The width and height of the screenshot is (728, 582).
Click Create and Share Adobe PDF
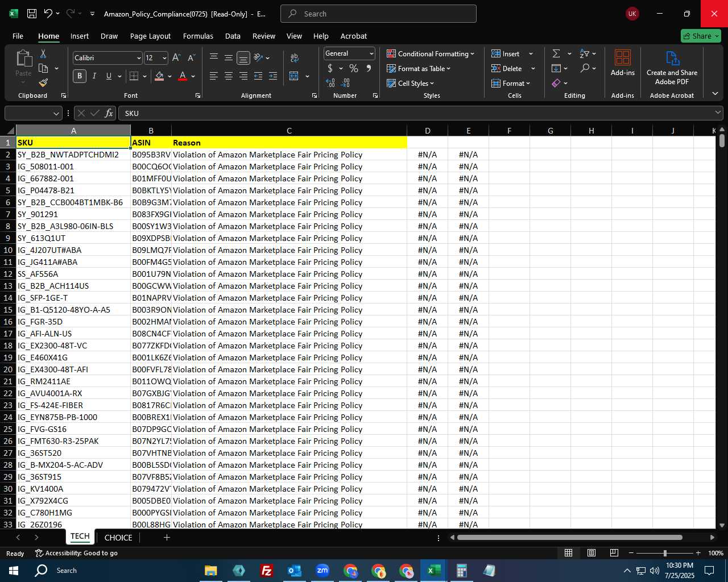[x=672, y=67]
